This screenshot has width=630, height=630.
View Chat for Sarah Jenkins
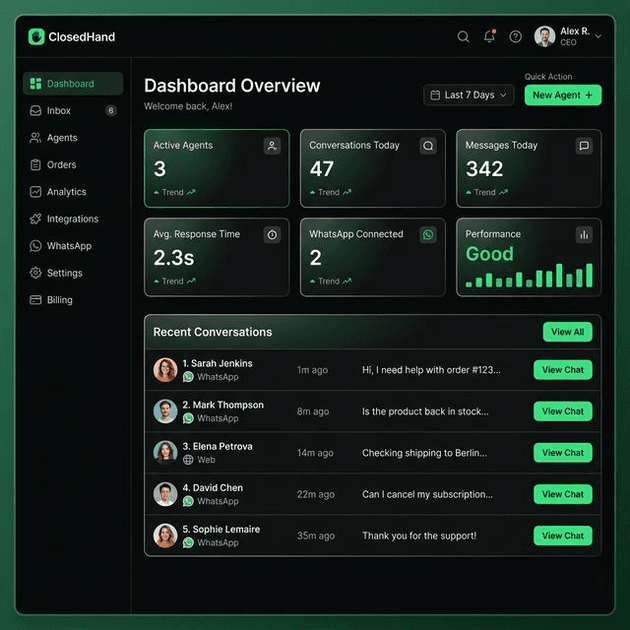coord(562,370)
